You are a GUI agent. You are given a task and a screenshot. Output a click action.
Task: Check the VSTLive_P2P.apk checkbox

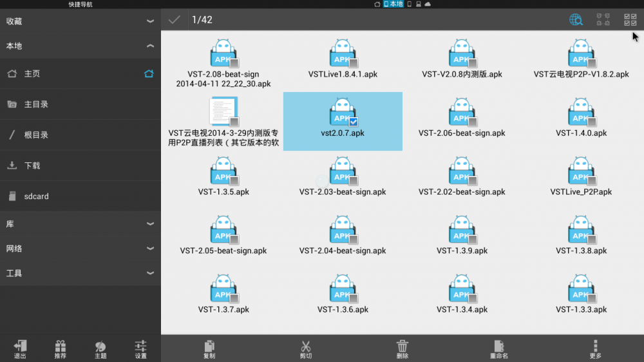(592, 180)
